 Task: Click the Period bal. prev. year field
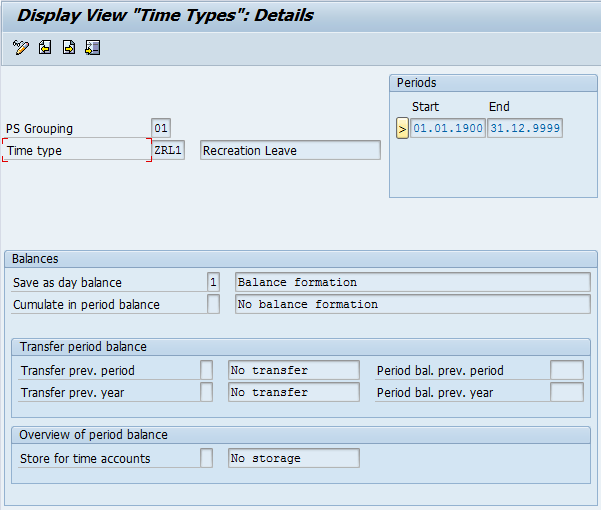point(566,392)
